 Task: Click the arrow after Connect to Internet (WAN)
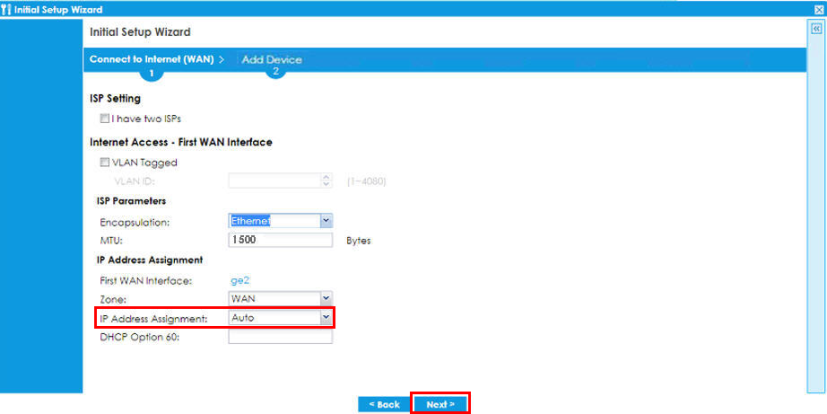[x=221, y=60]
